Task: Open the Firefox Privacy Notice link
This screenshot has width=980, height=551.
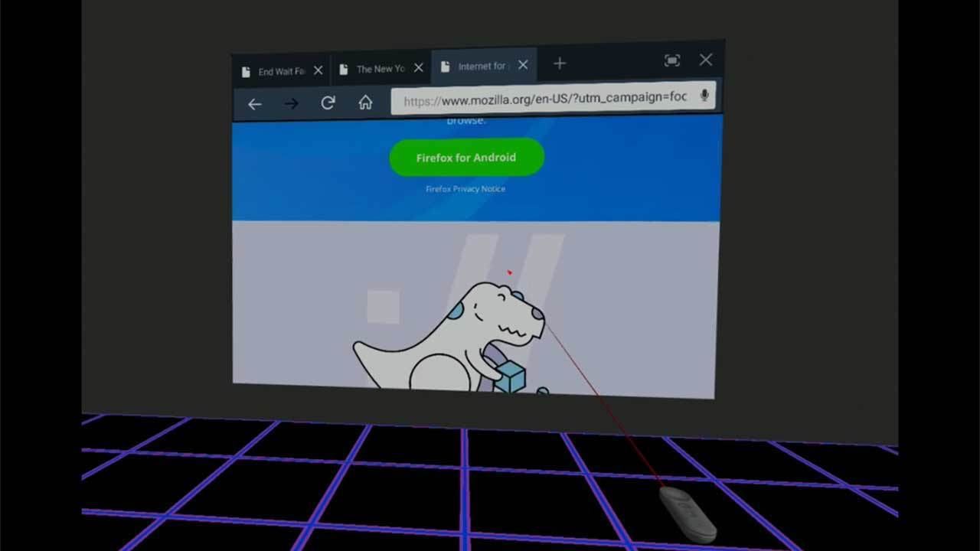Action: [465, 189]
